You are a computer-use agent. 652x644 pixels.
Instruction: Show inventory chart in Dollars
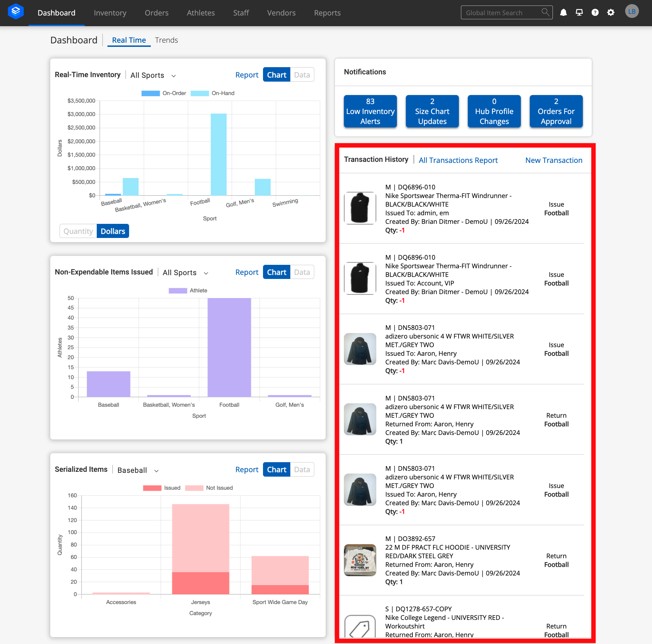point(113,231)
